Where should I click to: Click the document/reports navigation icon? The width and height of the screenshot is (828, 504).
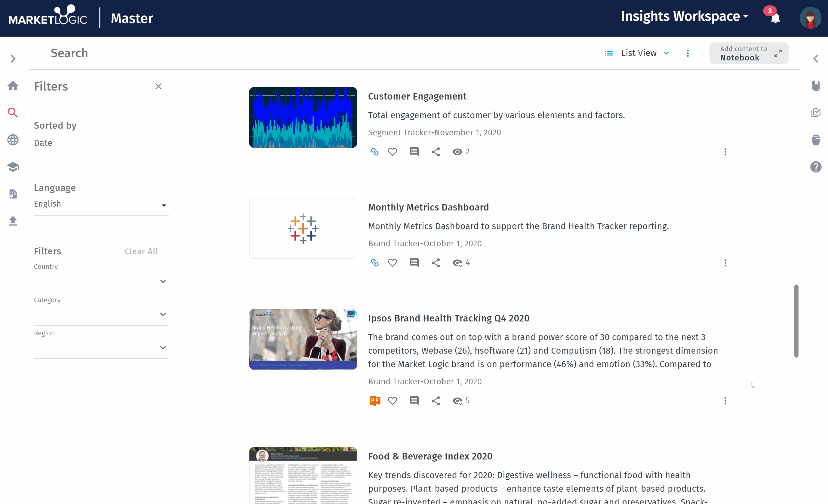click(13, 193)
